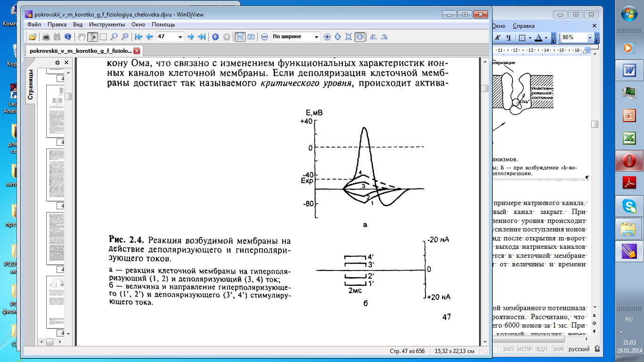Click the blue Back navigation button
644x362 pixels.
tap(215, 37)
